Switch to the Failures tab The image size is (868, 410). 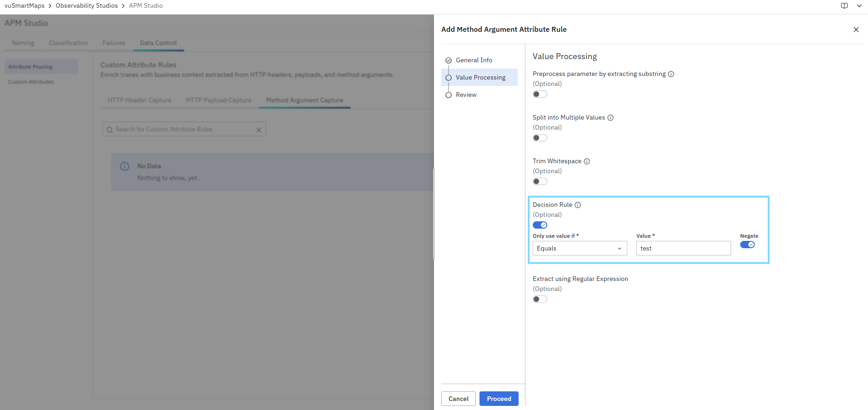(114, 43)
